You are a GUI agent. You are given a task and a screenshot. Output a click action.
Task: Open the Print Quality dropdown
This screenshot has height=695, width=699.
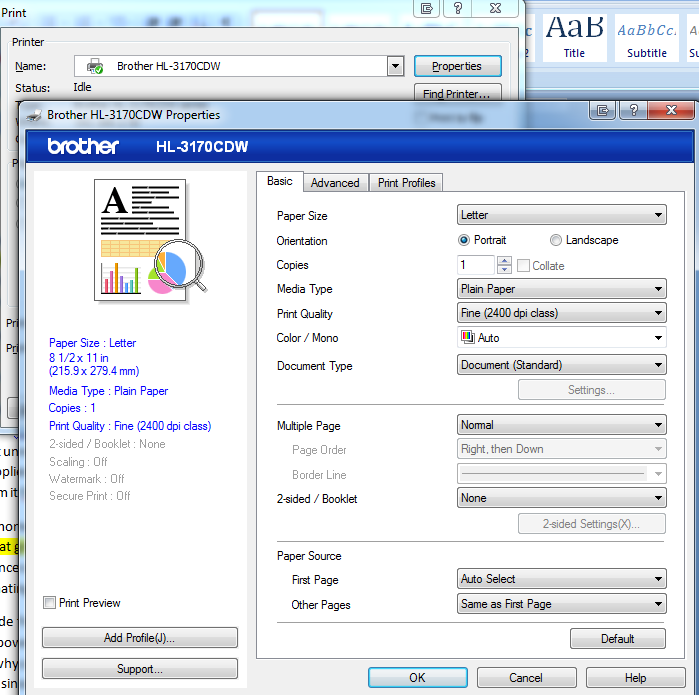tap(562, 313)
